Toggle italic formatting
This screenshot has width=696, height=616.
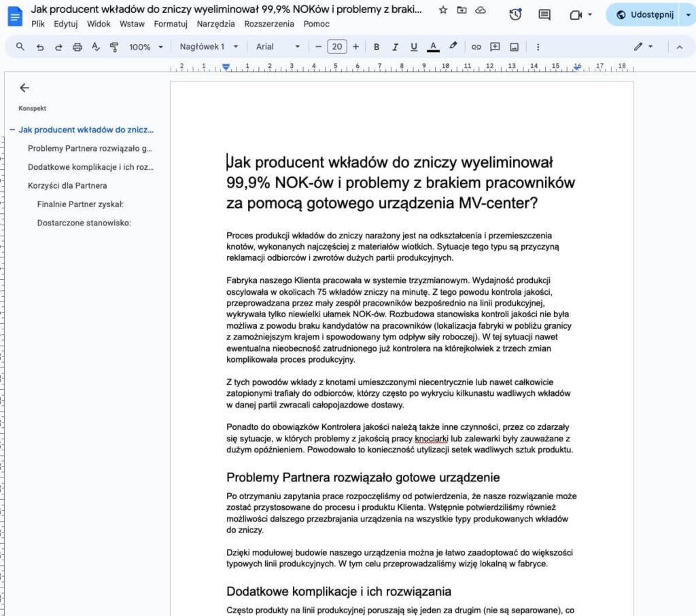tap(396, 46)
